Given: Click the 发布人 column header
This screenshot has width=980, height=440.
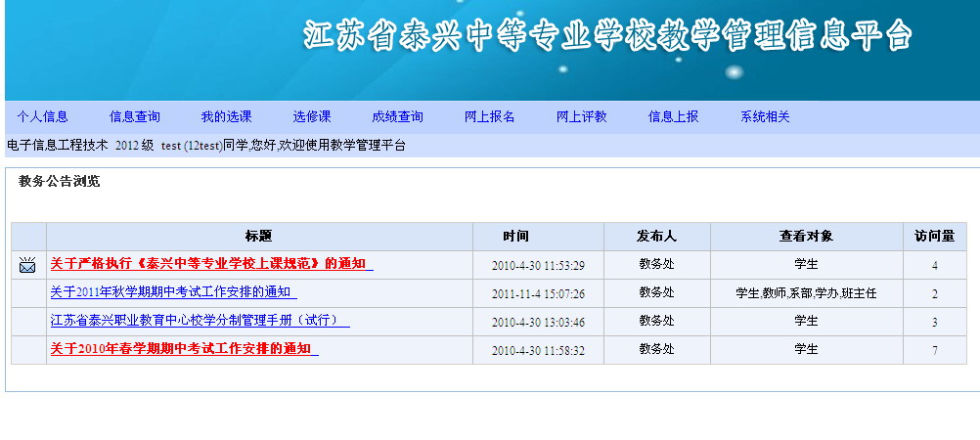Looking at the screenshot, I should point(656,236).
